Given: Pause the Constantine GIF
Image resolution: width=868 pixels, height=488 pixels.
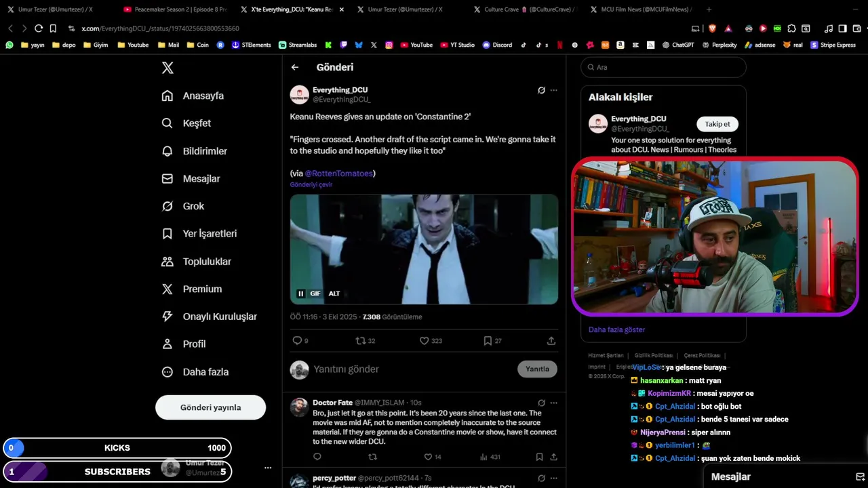Looking at the screenshot, I should (x=300, y=293).
